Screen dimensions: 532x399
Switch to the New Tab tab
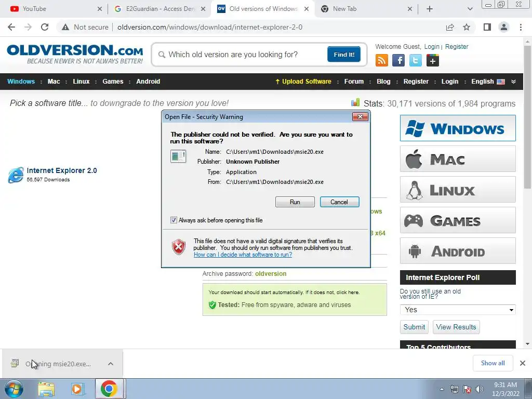point(366,9)
